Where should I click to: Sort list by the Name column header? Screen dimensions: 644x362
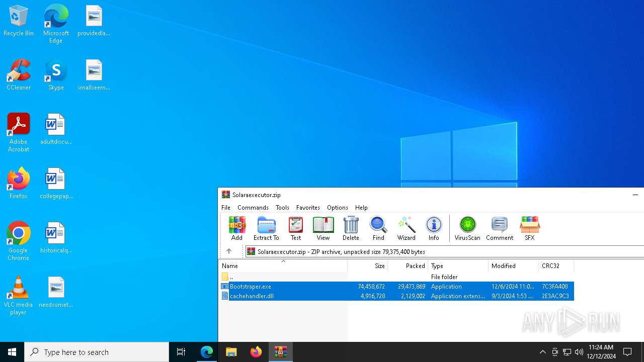tap(283, 266)
